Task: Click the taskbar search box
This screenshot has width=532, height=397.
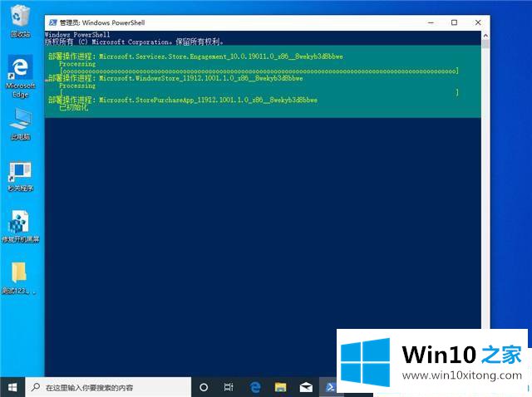Action: 108,387
